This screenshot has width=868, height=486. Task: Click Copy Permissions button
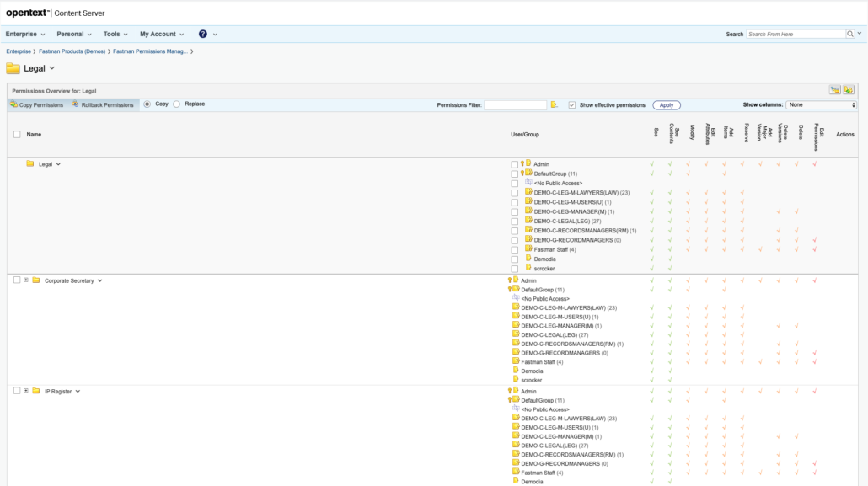coord(36,104)
